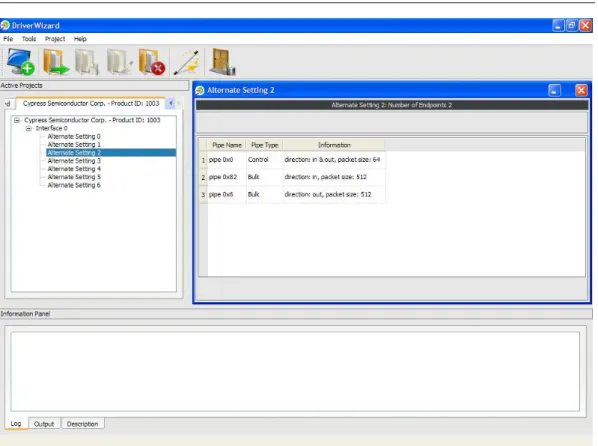Screen dimensions: 598x446
Task: Select the Cypress Semiconductor Product ID 1003 tab
Action: tap(91, 103)
